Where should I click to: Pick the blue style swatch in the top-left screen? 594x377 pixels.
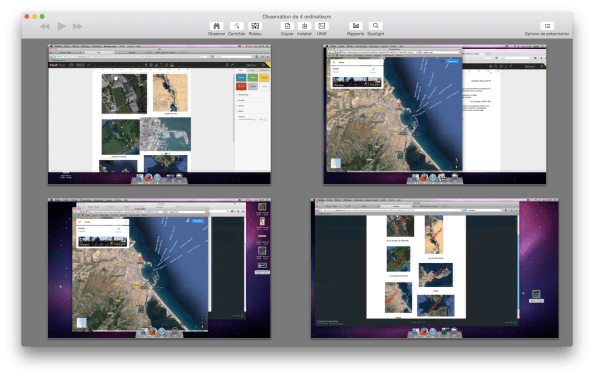point(241,78)
